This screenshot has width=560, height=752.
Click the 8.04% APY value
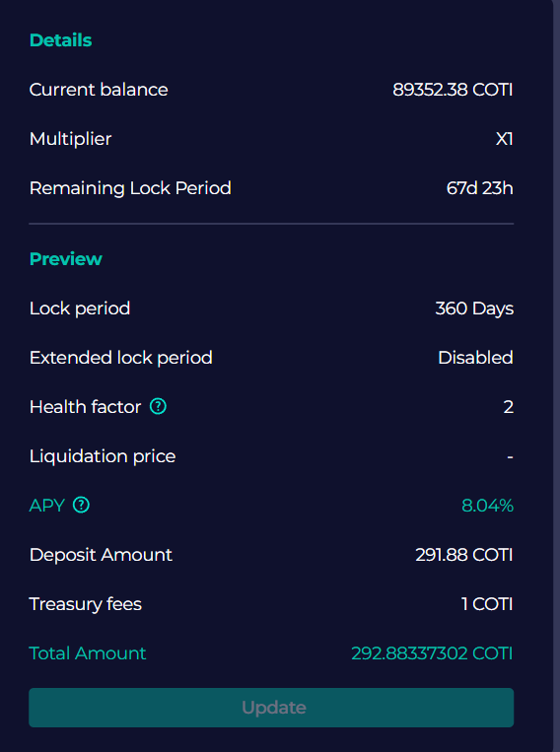click(488, 506)
